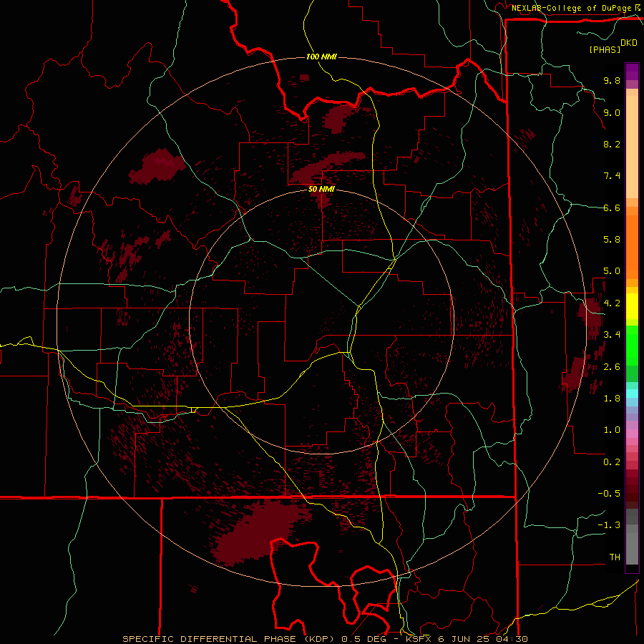Select the 8.2 value on the scale
The width and height of the screenshot is (644, 644).
[612, 144]
